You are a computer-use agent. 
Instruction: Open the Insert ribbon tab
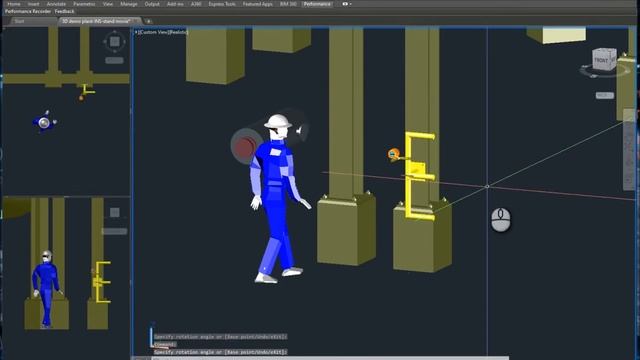(33, 4)
